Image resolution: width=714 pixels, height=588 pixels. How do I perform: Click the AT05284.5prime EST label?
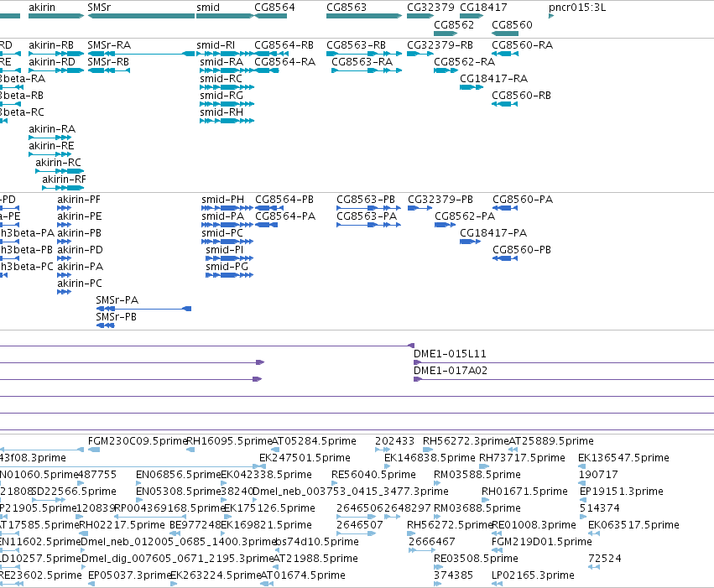click(314, 441)
